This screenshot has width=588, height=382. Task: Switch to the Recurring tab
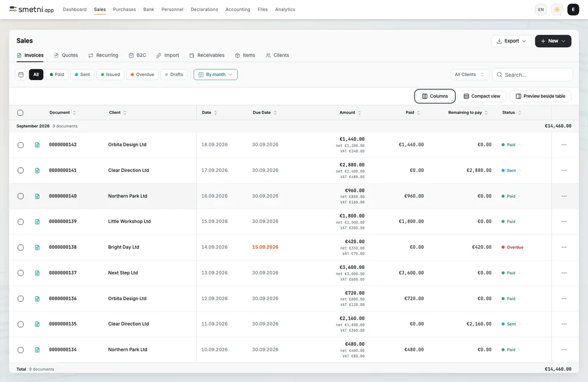(103, 55)
